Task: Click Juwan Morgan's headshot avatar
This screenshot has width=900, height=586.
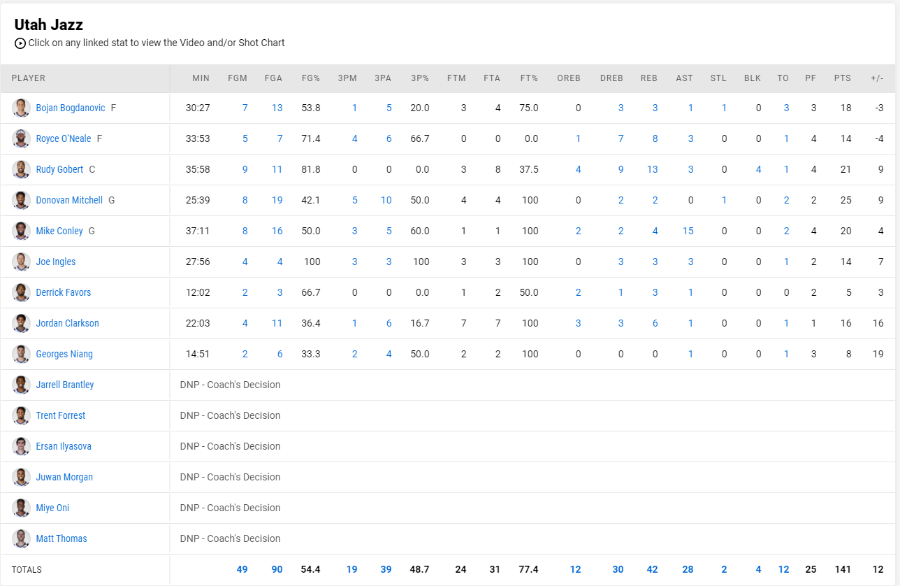Action: point(21,477)
